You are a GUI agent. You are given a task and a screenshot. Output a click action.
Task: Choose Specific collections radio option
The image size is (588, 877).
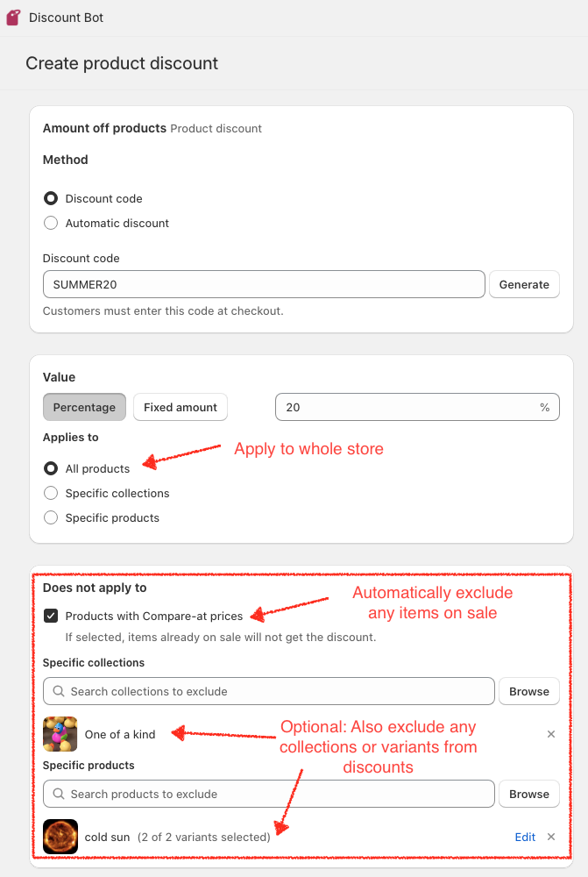tap(51, 493)
